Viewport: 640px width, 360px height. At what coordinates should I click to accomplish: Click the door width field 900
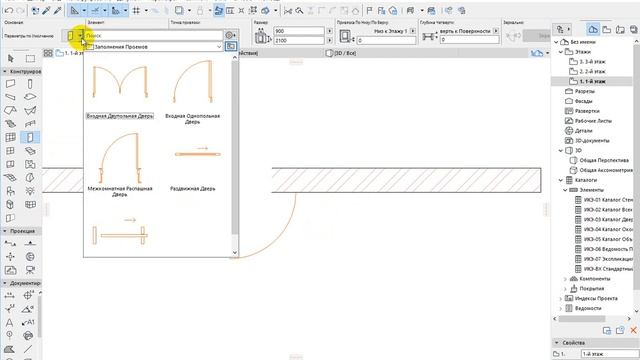point(299,31)
